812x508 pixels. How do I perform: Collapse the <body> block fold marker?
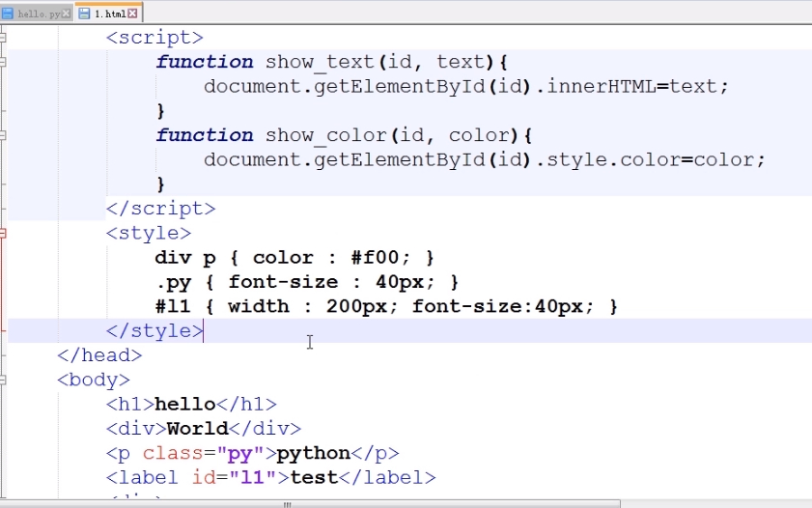[x=3, y=380]
